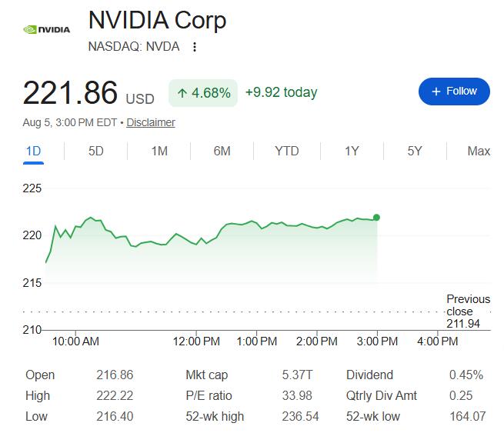Switch to the 5Y chart view
This screenshot has height=433, width=504.
tap(415, 151)
